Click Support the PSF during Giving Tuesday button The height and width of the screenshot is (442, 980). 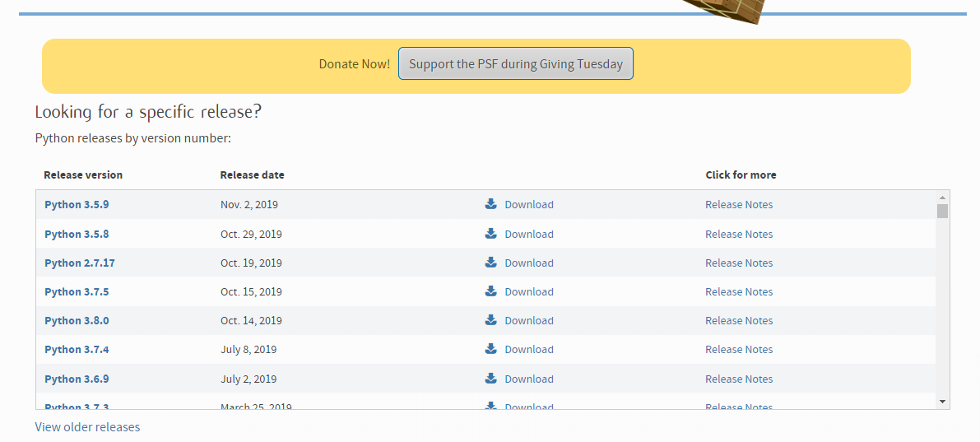coord(516,63)
